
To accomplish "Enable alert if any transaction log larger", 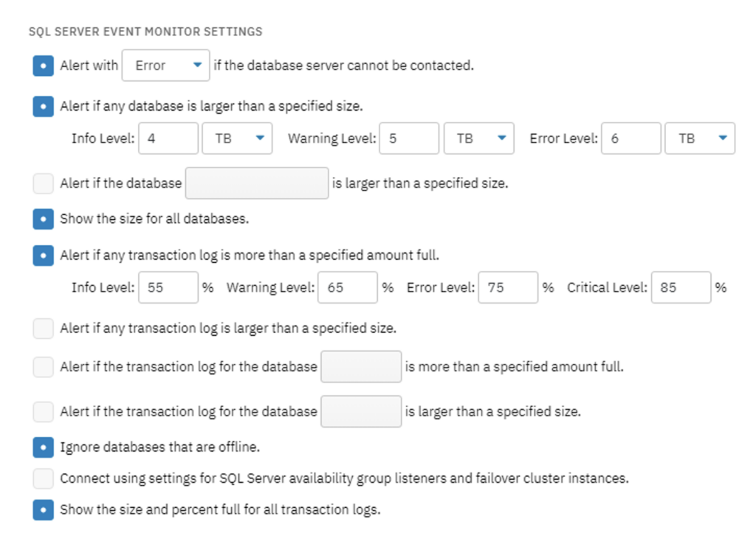I will 43,328.
